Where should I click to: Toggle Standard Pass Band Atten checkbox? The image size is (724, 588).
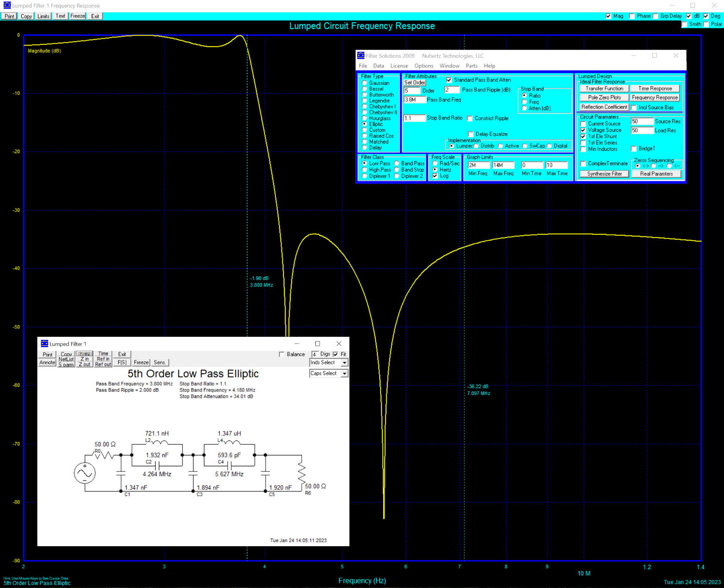click(449, 80)
